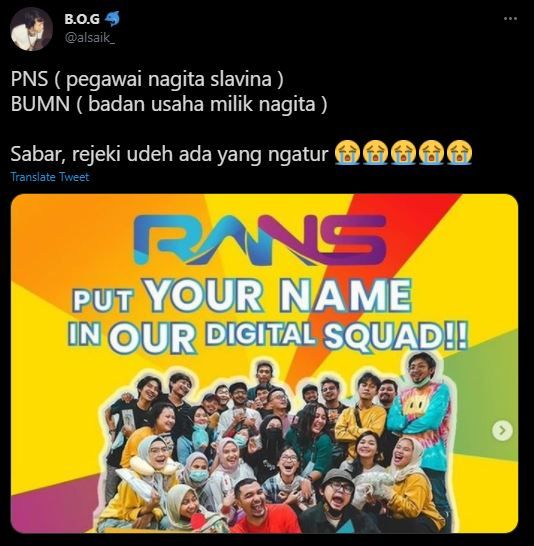The image size is (534, 546).
Task: Select the BUMN badan usaha milik nagita line
Action: (x=169, y=104)
